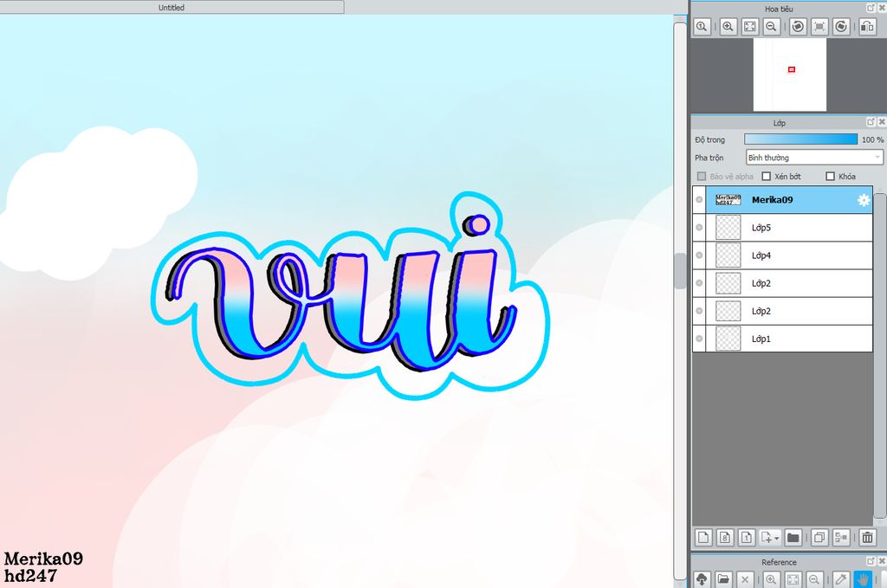The image size is (887, 588).
Task: Click the navigator preview thumbnail
Action: [790, 74]
